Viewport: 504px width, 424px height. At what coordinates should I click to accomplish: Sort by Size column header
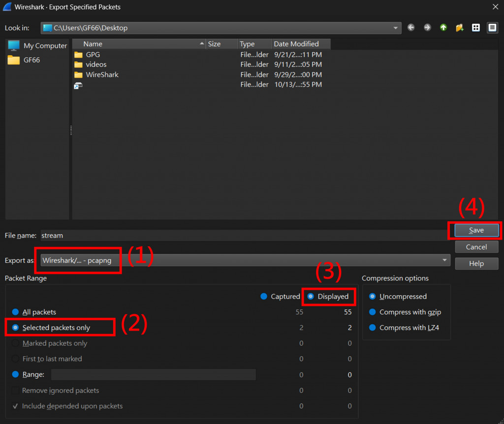point(222,44)
